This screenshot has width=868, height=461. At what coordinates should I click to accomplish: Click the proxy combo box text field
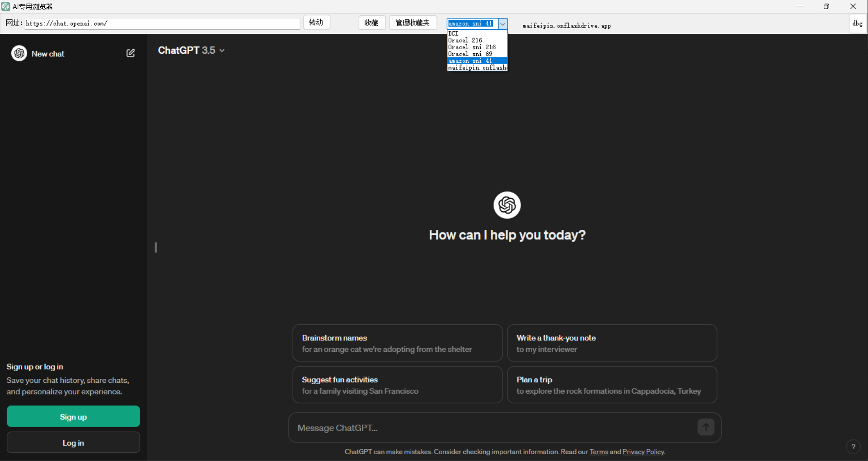(x=473, y=23)
